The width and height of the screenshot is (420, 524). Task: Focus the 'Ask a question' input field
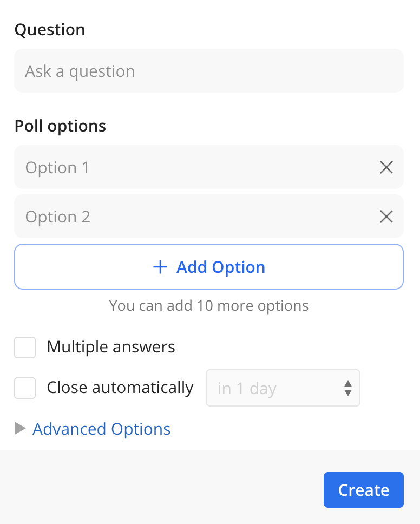[208, 71]
